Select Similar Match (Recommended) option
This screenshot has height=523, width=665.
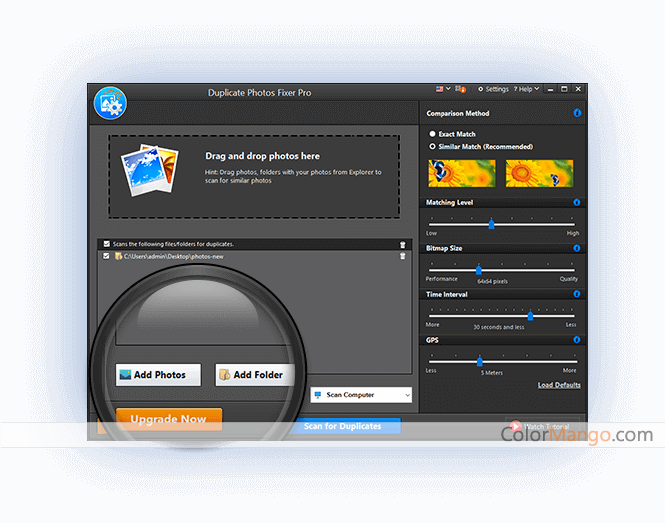pyautogui.click(x=481, y=147)
